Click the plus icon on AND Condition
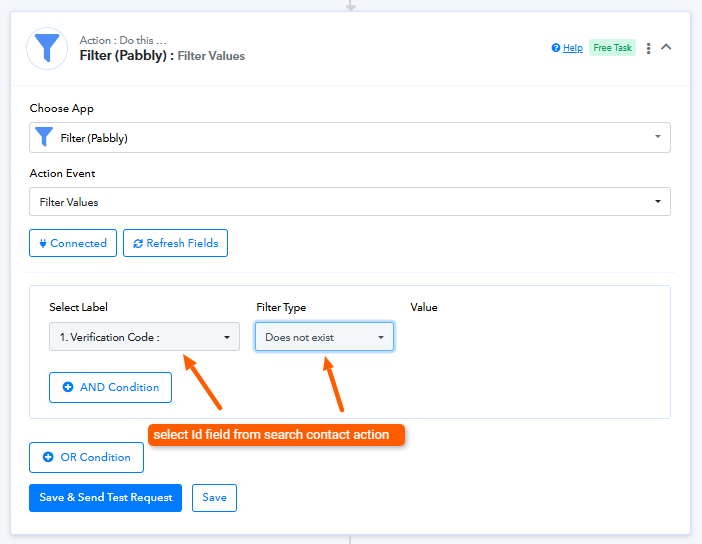The height and width of the screenshot is (544, 702). tap(68, 387)
